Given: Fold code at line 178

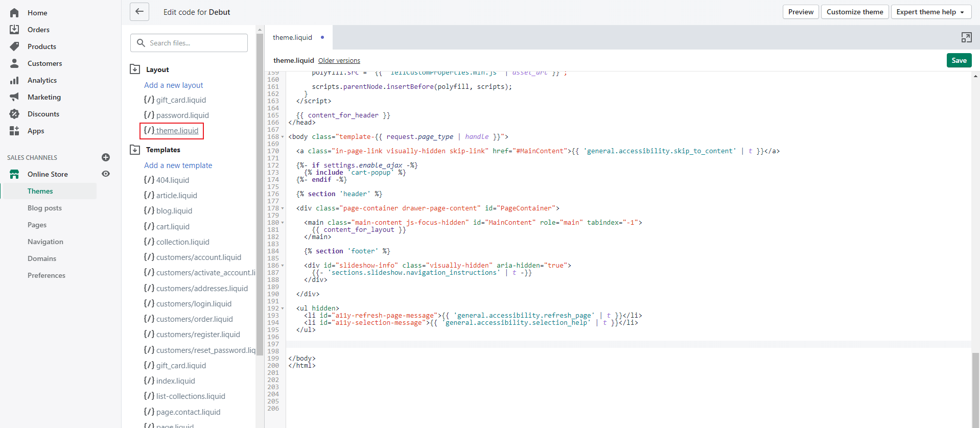Looking at the screenshot, I should (283, 208).
